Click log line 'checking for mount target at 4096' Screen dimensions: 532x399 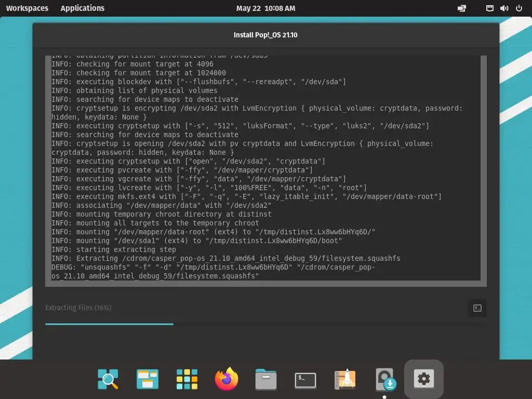tap(132, 64)
